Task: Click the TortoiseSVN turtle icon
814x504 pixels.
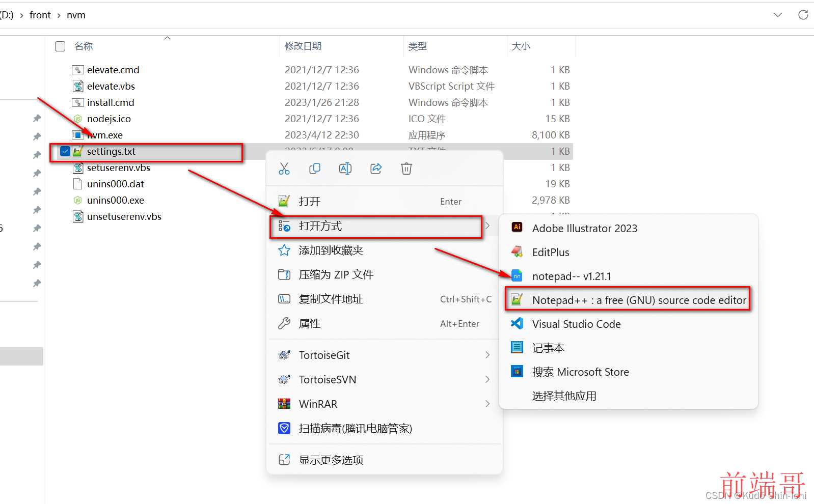Action: click(284, 379)
